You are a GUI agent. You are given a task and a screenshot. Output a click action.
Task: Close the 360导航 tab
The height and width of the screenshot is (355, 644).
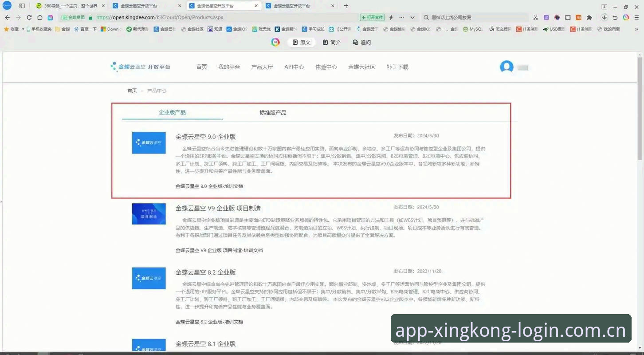point(103,6)
